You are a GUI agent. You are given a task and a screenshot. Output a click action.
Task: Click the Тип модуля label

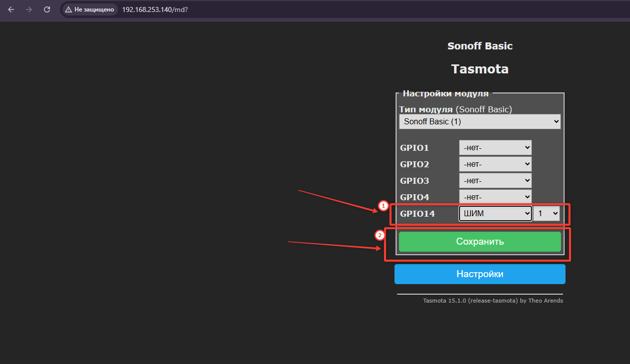[426, 109]
